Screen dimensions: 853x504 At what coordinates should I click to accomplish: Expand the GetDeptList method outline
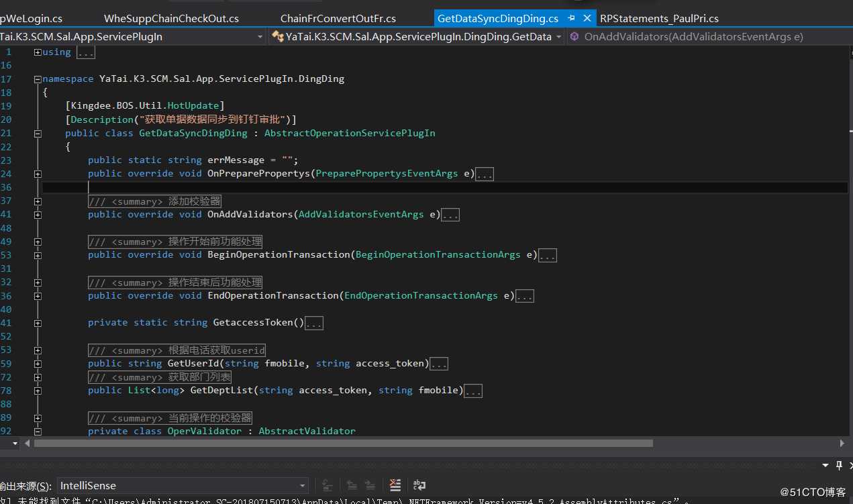pyautogui.click(x=38, y=391)
